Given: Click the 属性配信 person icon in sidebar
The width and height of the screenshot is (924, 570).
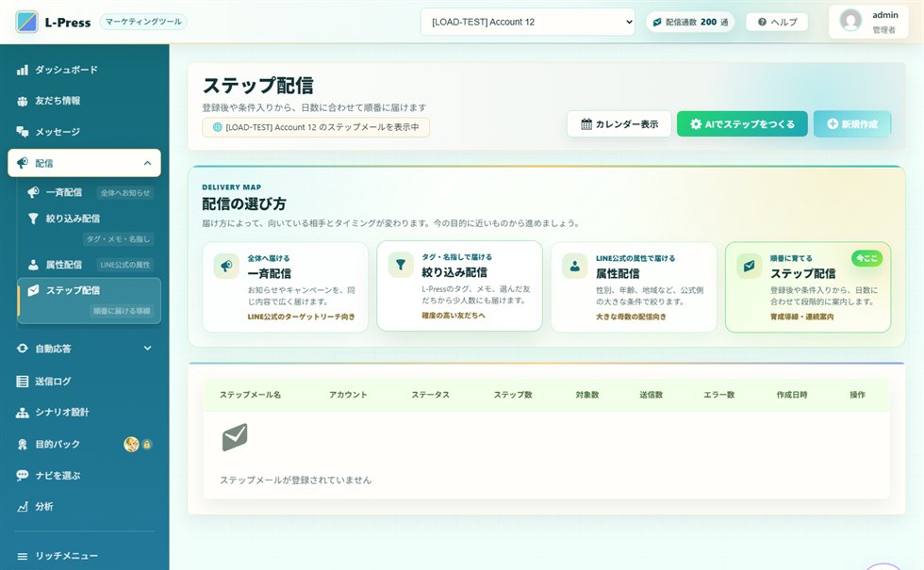Looking at the screenshot, I should 34,265.
